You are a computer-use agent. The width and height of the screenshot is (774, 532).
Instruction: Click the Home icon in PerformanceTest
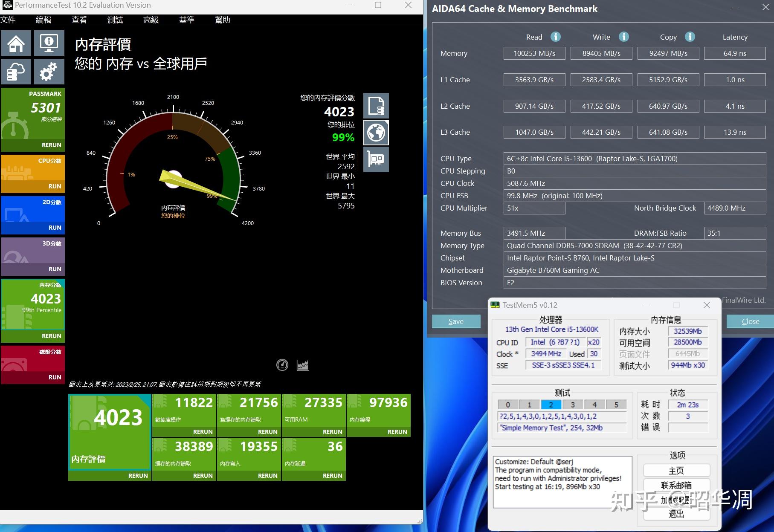[16, 43]
